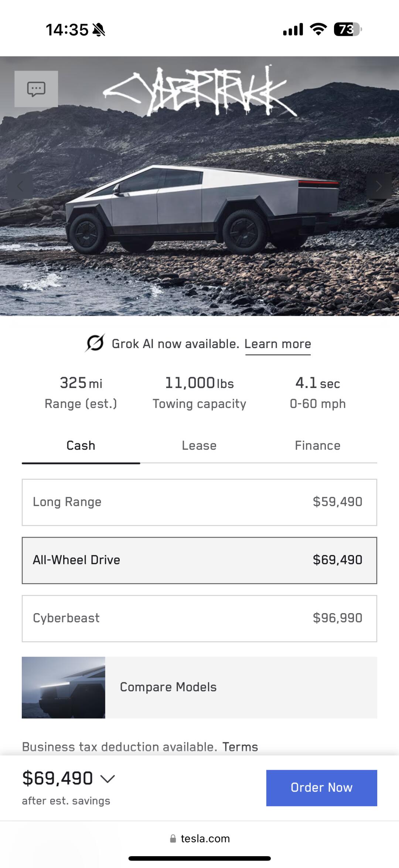Go to next Cybertruck image

coord(379,186)
